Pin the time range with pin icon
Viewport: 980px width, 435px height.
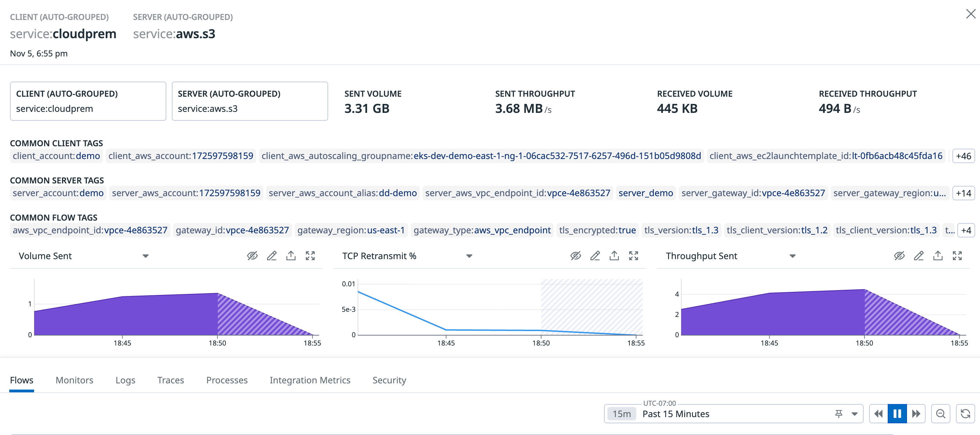pos(838,414)
